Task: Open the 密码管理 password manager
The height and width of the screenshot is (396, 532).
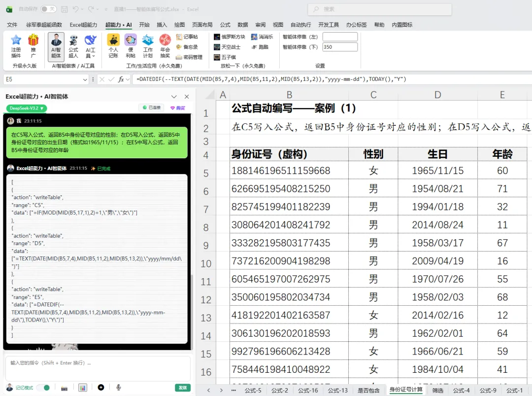Action: (189, 57)
